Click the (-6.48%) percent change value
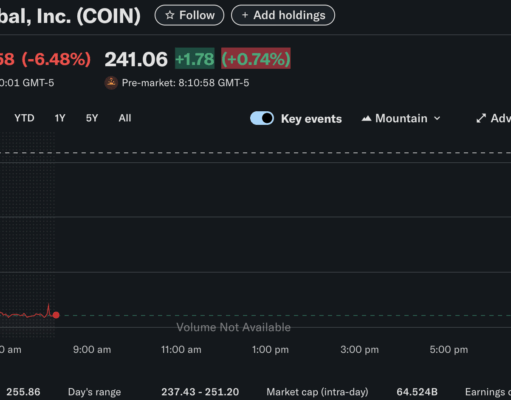Image resolution: width=511 pixels, height=400 pixels. pyautogui.click(x=56, y=59)
